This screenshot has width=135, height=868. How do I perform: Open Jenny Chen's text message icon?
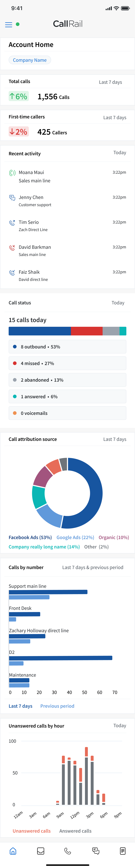12,198
